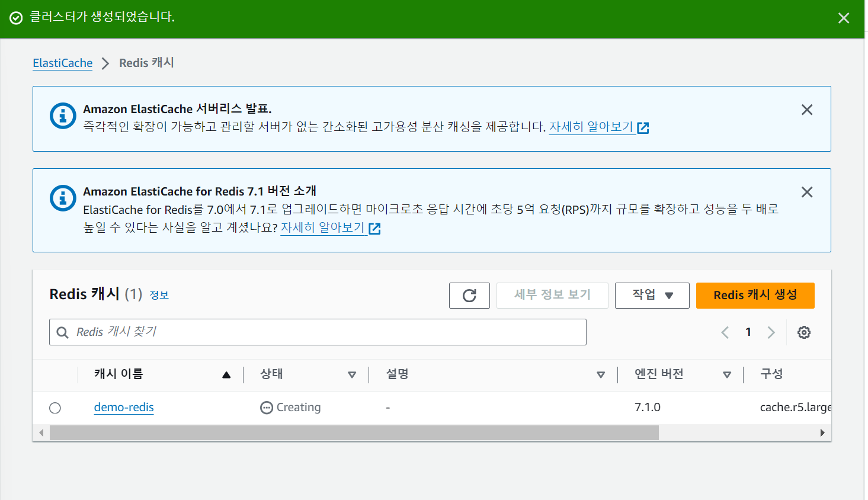Click the scrollbar left arrow
868x500 pixels.
coord(41,433)
